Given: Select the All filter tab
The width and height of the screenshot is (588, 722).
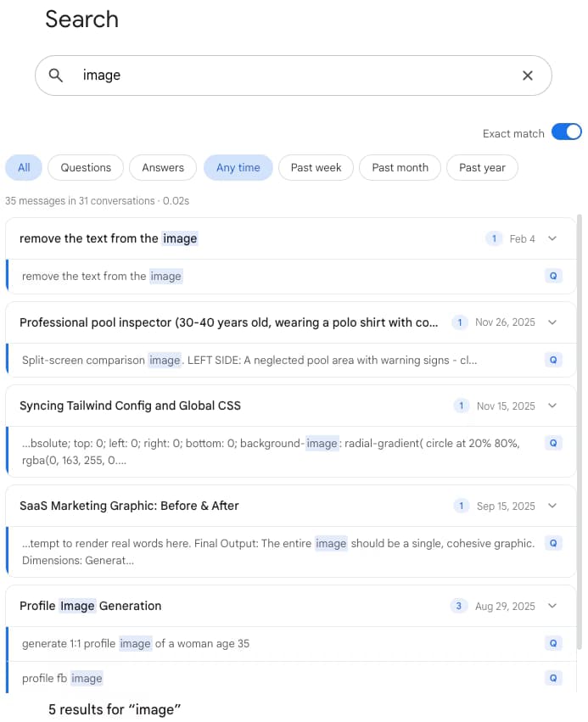Looking at the screenshot, I should (x=23, y=167).
